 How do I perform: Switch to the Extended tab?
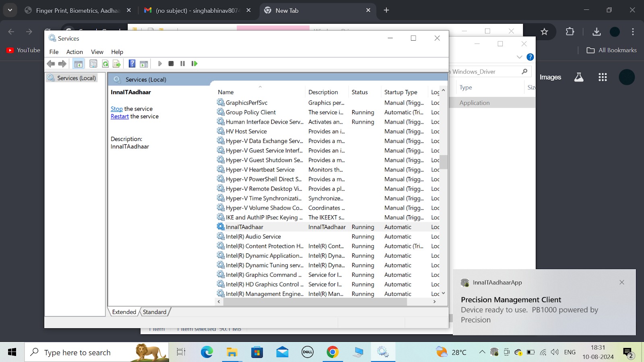[124, 312]
